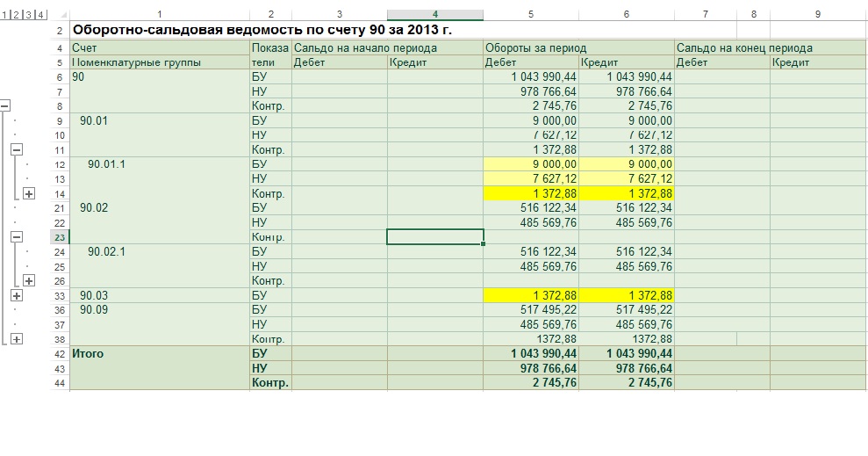Collapse the outermost group beside row 8
The width and height of the screenshot is (868, 456).
4,105
